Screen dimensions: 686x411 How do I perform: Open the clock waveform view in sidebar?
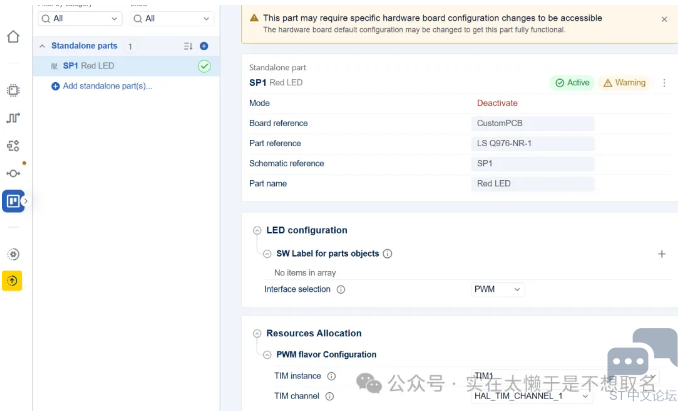[x=13, y=117]
